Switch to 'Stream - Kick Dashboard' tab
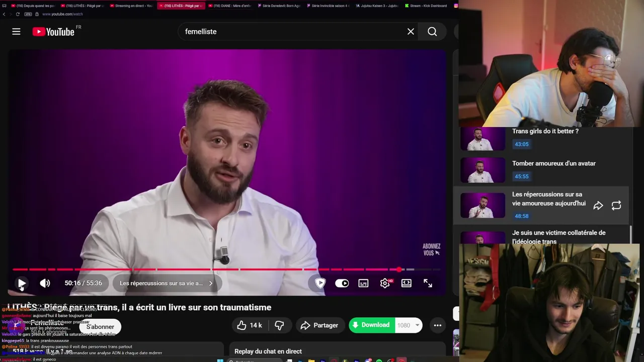 426,6
